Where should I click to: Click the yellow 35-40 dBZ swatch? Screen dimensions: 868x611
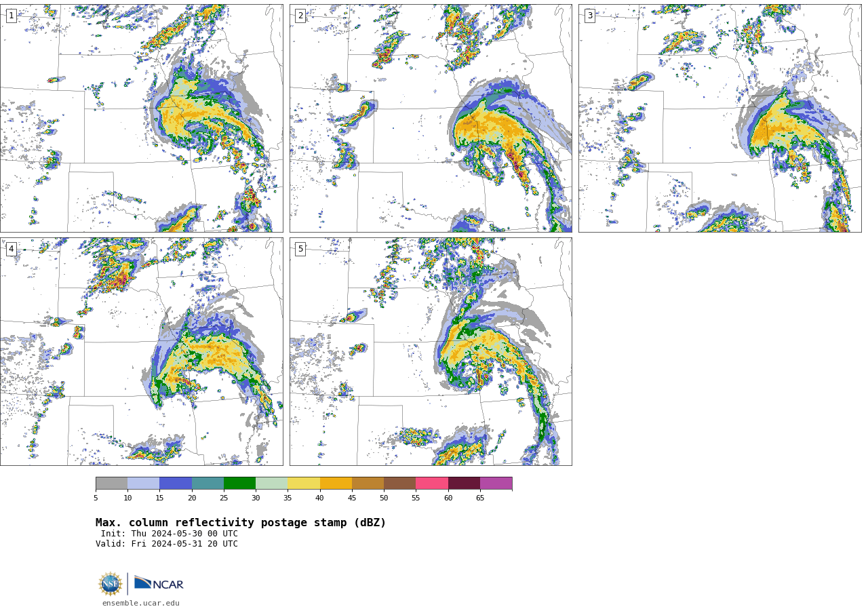(304, 484)
